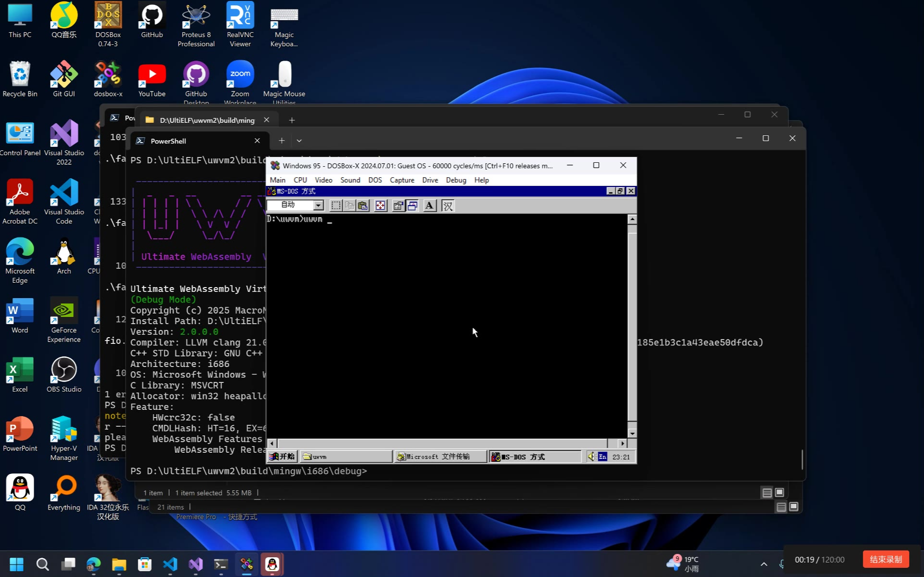This screenshot has width=924, height=577.
Task: Click MS-DOS window scroll down arrow
Action: [632, 433]
